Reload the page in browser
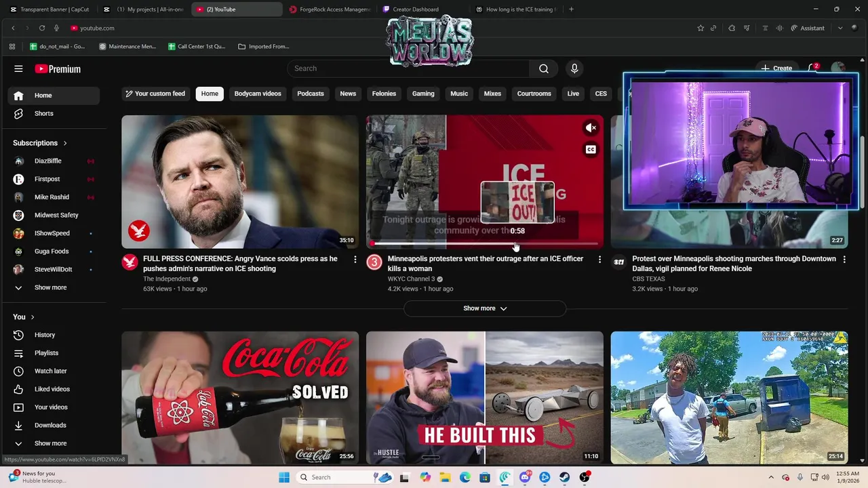 pyautogui.click(x=42, y=28)
